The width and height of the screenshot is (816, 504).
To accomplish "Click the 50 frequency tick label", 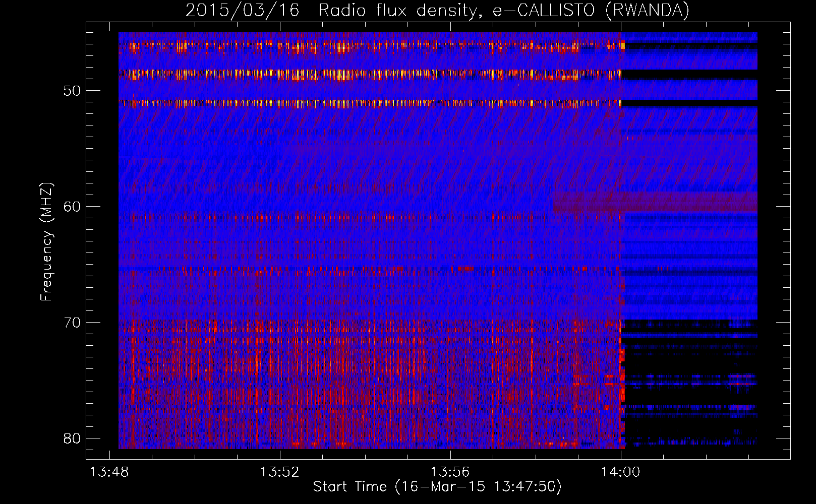I will [x=72, y=91].
